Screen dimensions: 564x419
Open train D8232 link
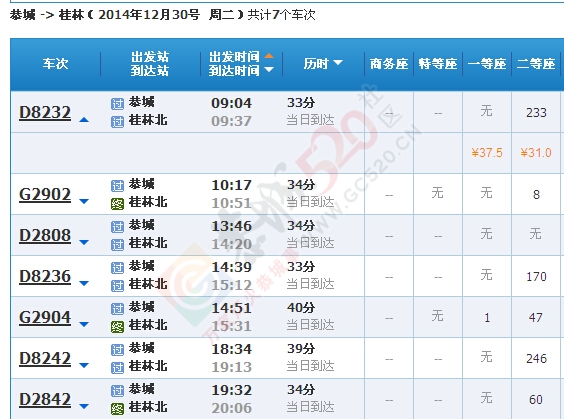point(45,112)
